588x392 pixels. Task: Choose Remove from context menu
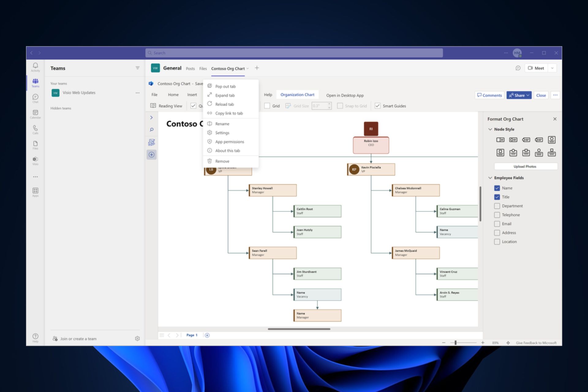[x=231, y=161]
